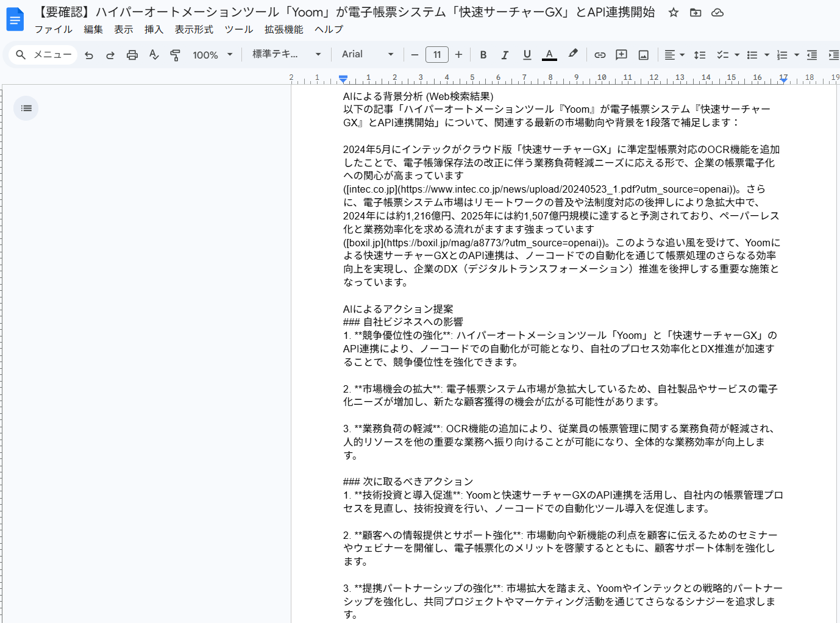
Task: Click the left indent marker on the ruler
Action: point(343,79)
